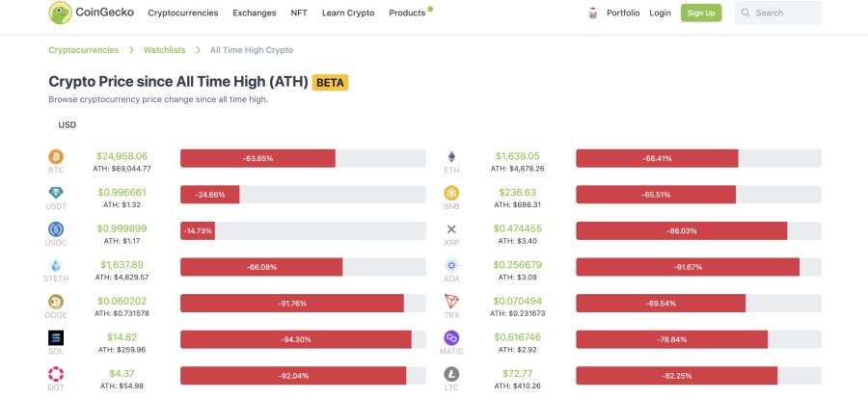
Task: Click the USDC -14.73% progress bar
Action: 304,230
